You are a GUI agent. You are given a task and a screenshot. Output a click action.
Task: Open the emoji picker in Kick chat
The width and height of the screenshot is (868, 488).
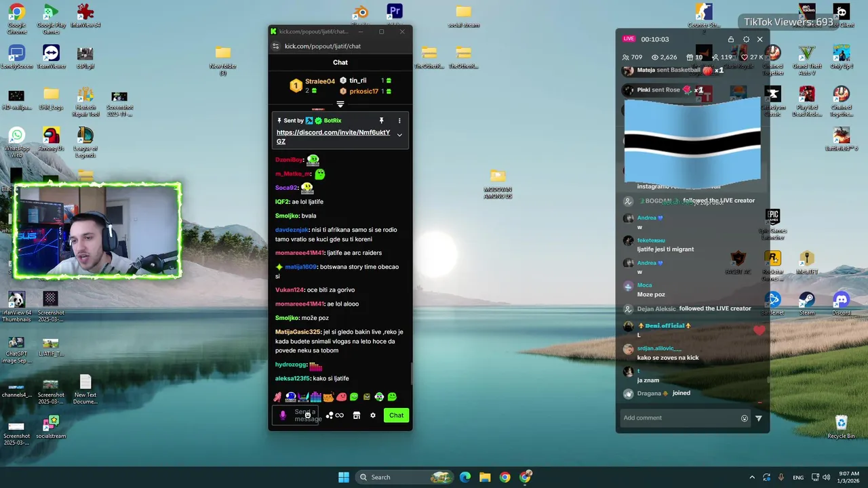[308, 415]
